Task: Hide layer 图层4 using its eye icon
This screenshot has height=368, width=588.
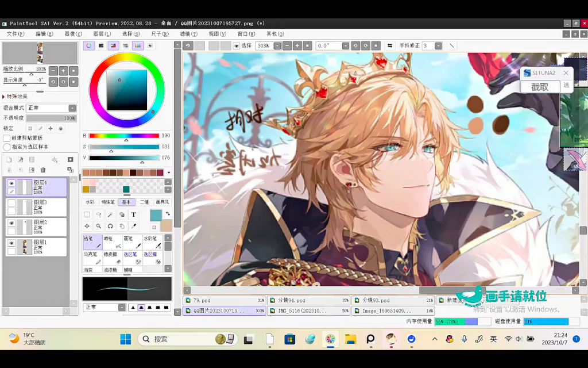Action: (11, 183)
